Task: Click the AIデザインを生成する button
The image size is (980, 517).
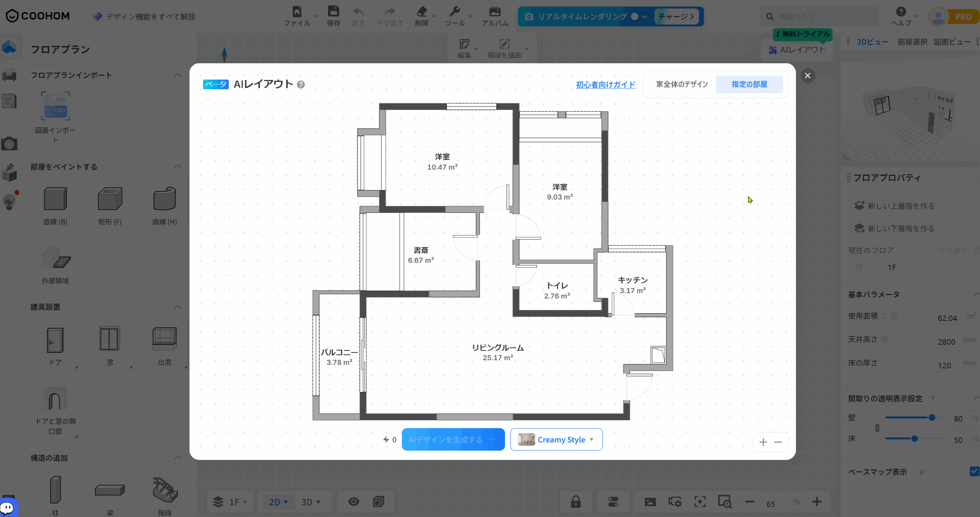Action: (453, 439)
